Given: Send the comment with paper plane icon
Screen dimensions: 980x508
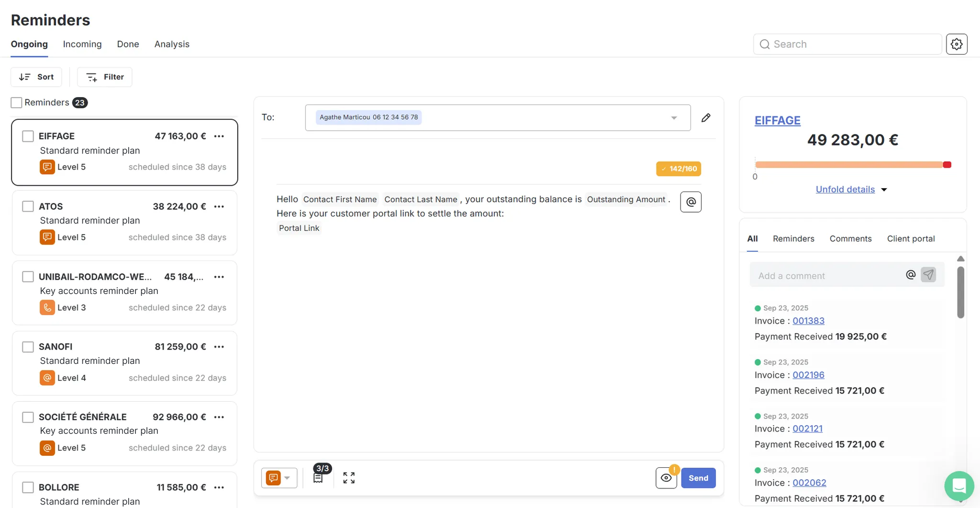Looking at the screenshot, I should 928,275.
